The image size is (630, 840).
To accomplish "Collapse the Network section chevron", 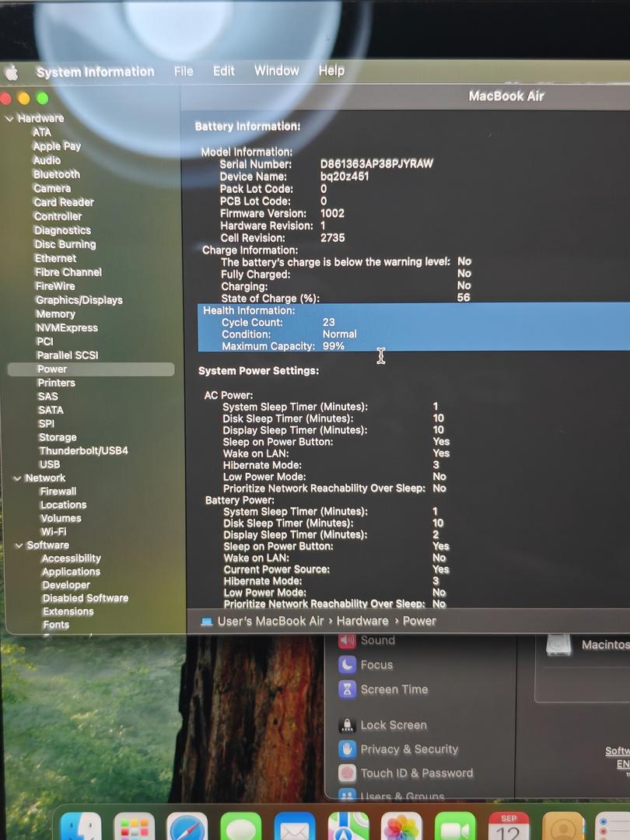I will tap(17, 478).
